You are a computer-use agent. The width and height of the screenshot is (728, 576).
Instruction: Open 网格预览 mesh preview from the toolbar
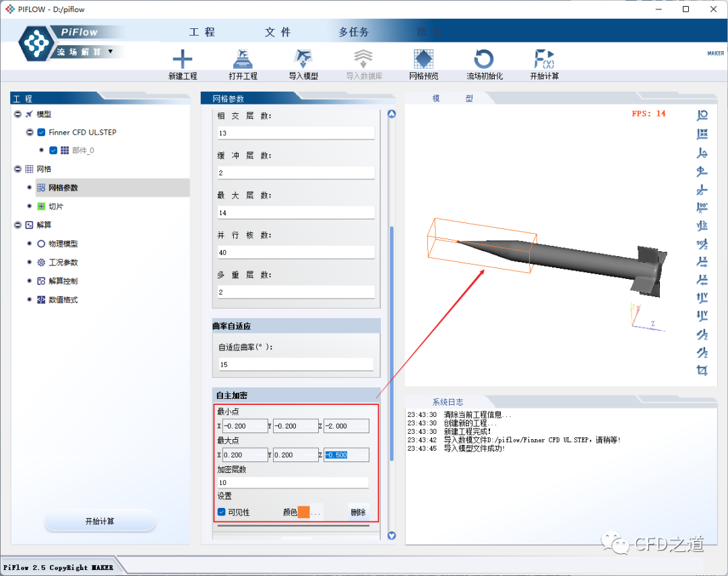[x=423, y=59]
